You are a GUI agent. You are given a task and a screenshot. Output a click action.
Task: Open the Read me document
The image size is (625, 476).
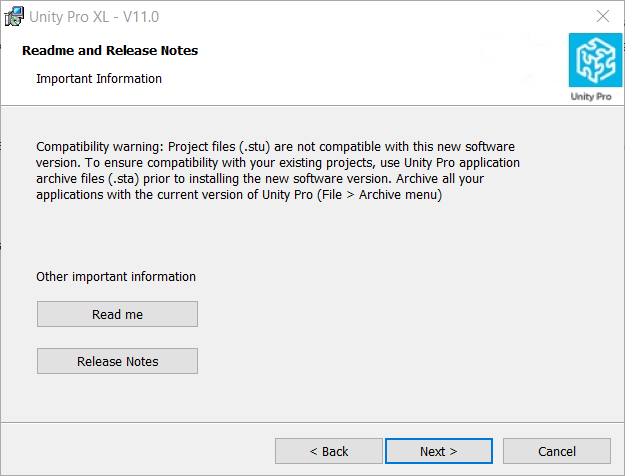(117, 314)
